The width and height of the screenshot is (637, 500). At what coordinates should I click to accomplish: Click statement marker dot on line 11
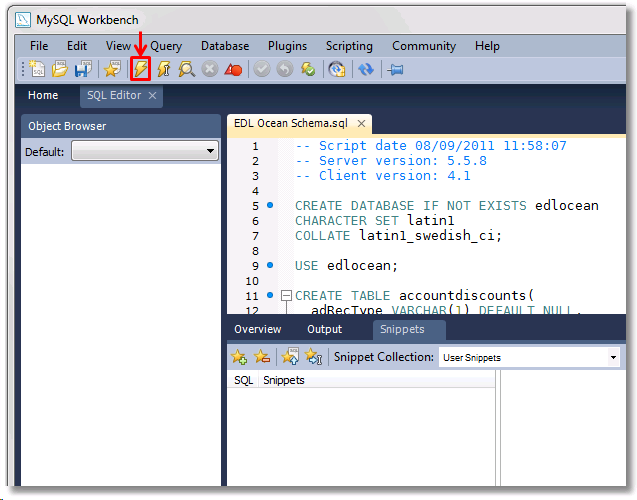(270, 295)
